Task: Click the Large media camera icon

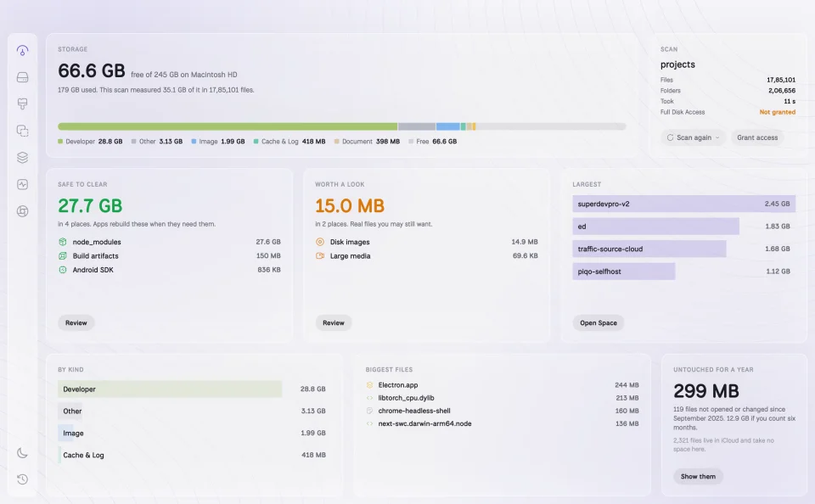Action: tap(320, 255)
